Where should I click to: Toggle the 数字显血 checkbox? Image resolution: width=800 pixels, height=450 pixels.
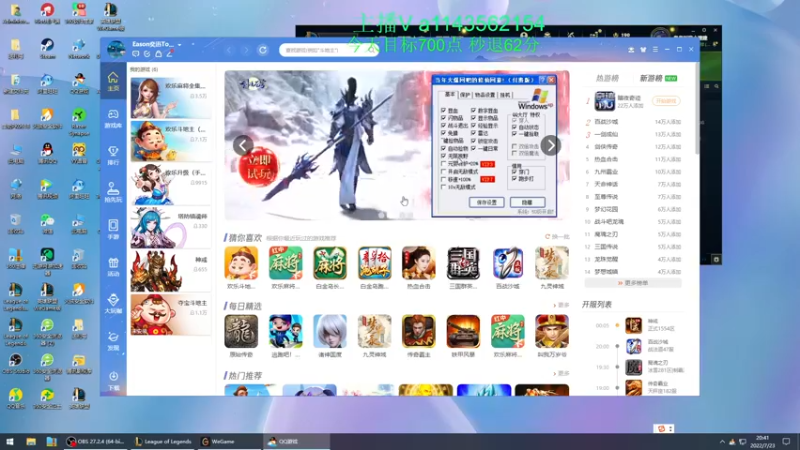tap(473, 110)
